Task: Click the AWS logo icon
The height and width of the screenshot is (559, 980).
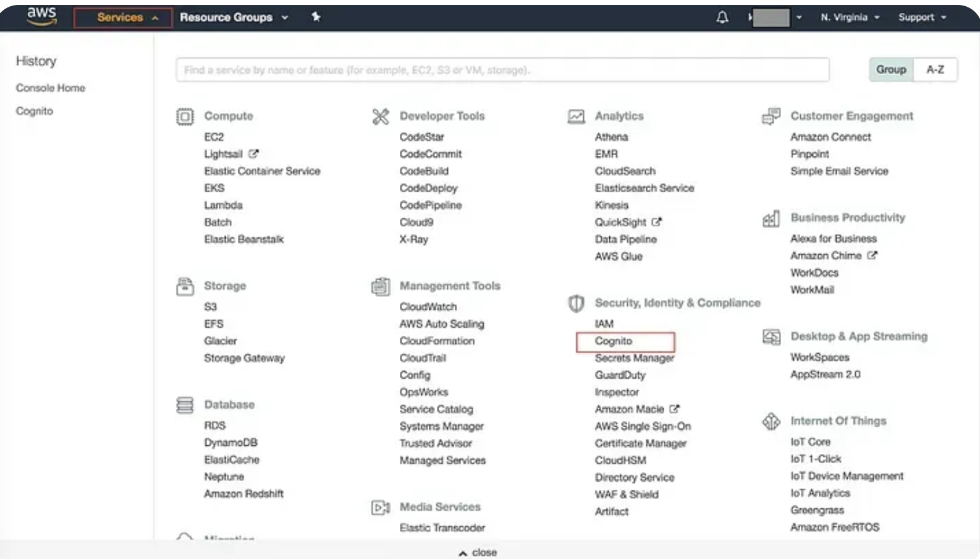Action: [x=41, y=16]
